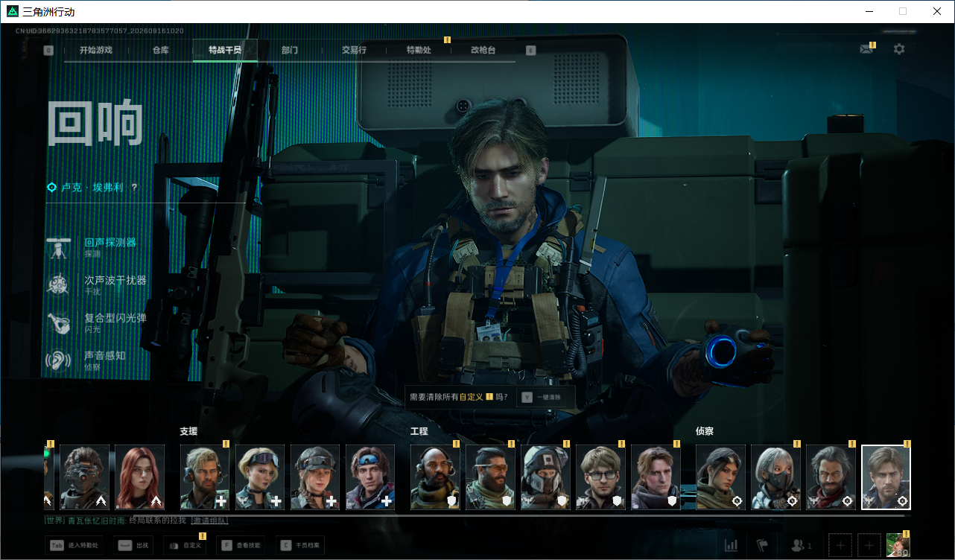Open the 特战干员 tab
Viewport: 955px width, 560px height.
[225, 50]
